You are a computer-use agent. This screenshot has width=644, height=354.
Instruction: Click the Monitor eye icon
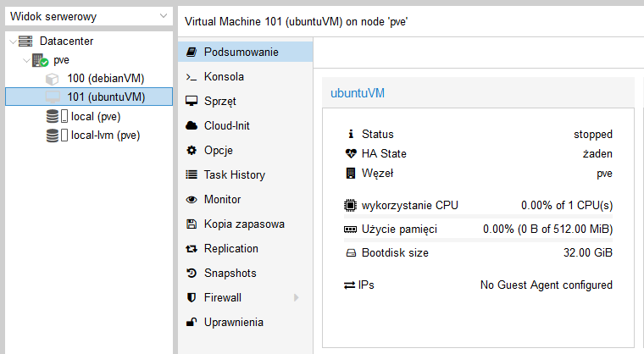pyautogui.click(x=191, y=199)
